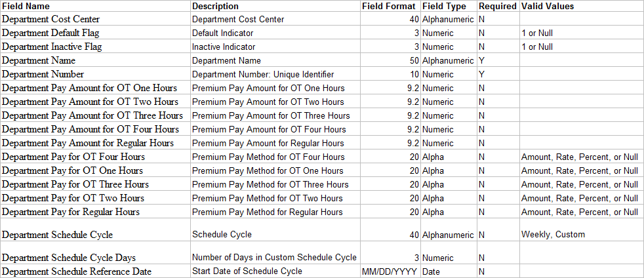
Task: Select the Department Schedule Reference Date cell
Action: (77, 271)
